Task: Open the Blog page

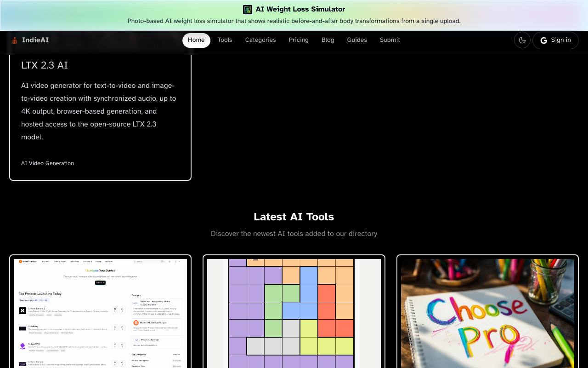Action: point(328,40)
